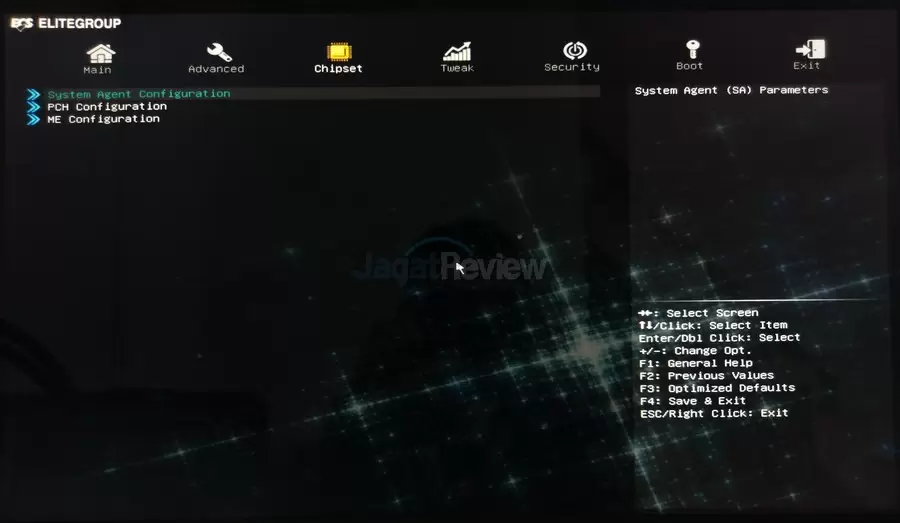Expand arrow beside PCH Configuration
The height and width of the screenshot is (523, 900).
[34, 106]
